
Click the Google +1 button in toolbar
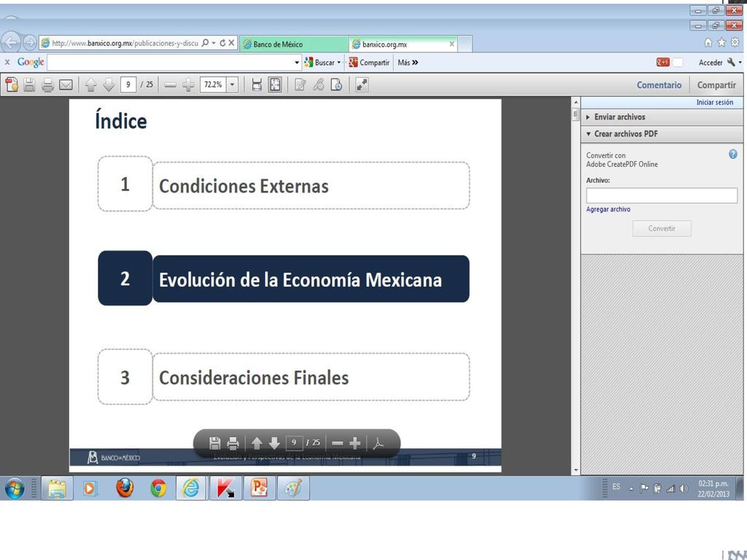(662, 63)
